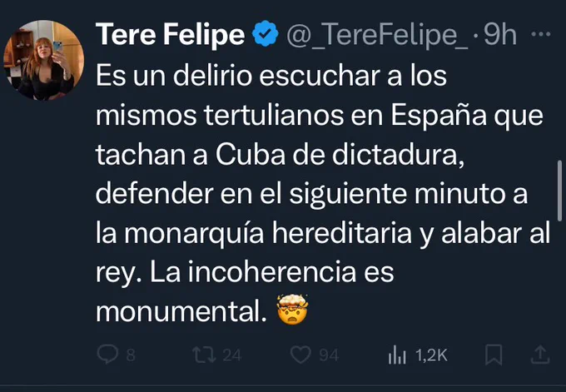Click the like count of 94

(x=329, y=355)
